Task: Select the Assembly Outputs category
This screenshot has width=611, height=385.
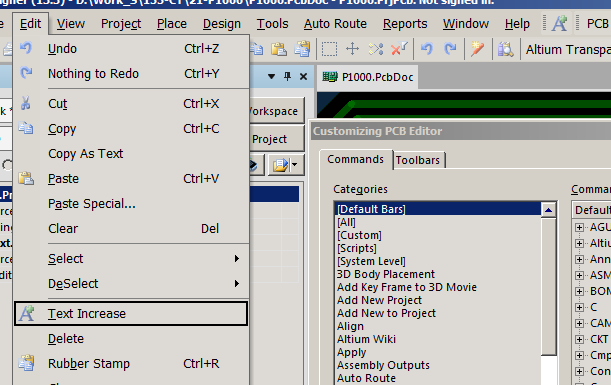Action: (x=383, y=365)
